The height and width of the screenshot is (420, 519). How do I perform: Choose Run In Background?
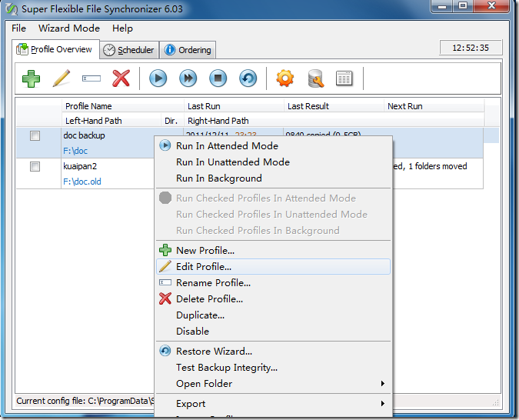click(274, 178)
